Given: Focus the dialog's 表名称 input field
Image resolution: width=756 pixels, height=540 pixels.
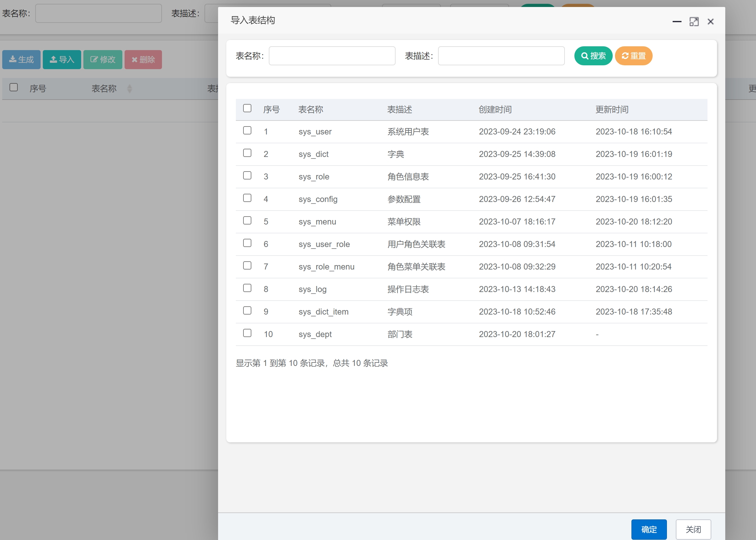Looking at the screenshot, I should pos(332,56).
